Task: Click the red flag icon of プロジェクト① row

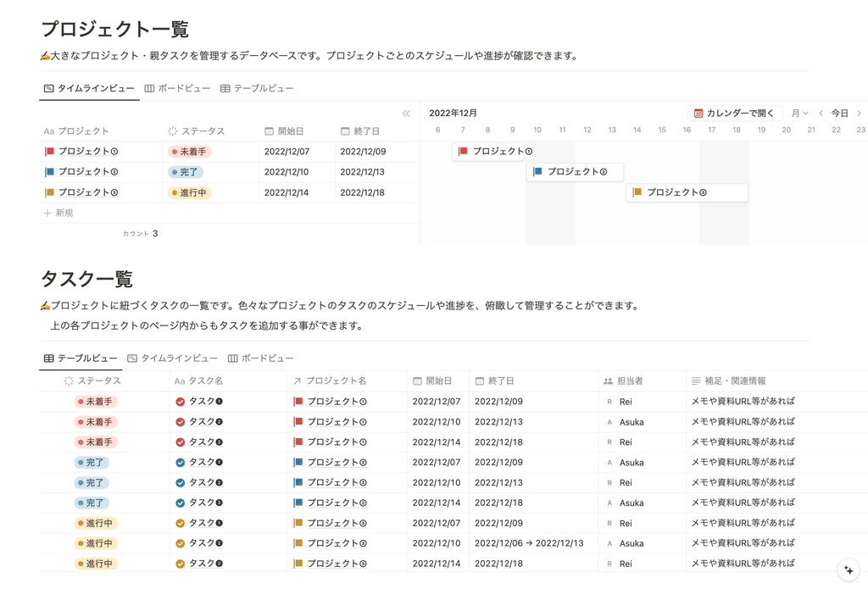Action: (x=49, y=152)
